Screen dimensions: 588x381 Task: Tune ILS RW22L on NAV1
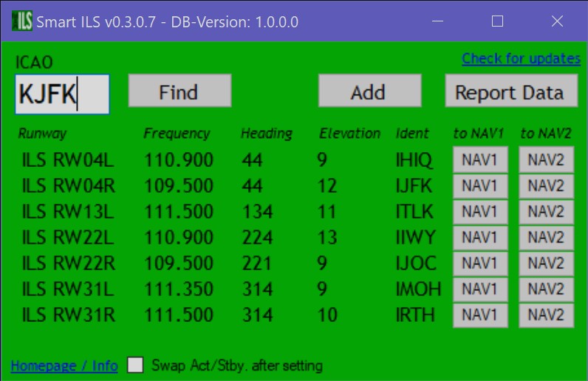tap(479, 238)
